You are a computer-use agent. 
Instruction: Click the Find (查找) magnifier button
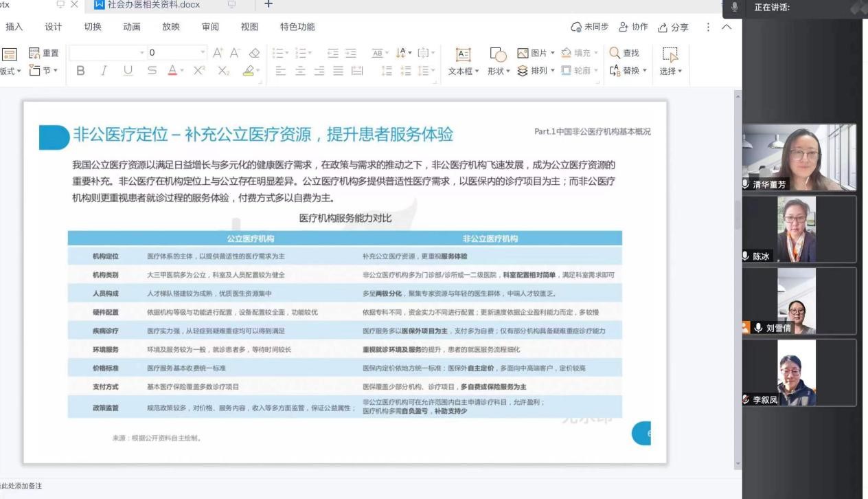(x=624, y=53)
